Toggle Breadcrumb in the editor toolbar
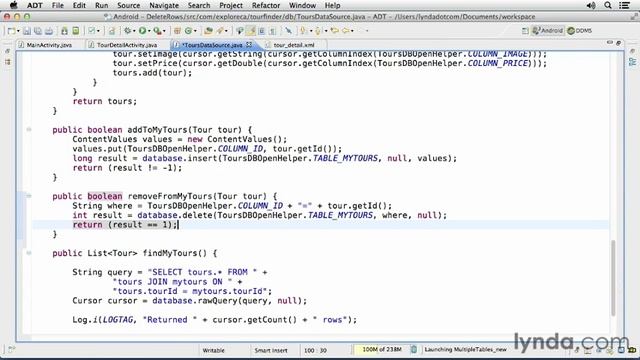This screenshot has height=360, width=640. tap(240, 31)
